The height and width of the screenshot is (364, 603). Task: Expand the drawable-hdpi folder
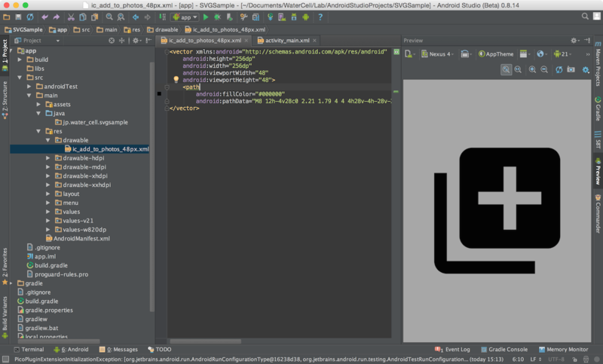click(47, 158)
